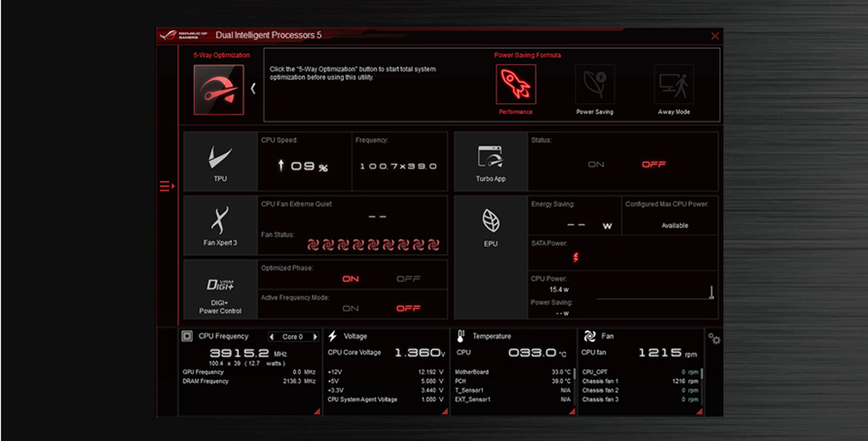Open the Turbo App panel
The height and width of the screenshot is (441, 868).
(491, 162)
